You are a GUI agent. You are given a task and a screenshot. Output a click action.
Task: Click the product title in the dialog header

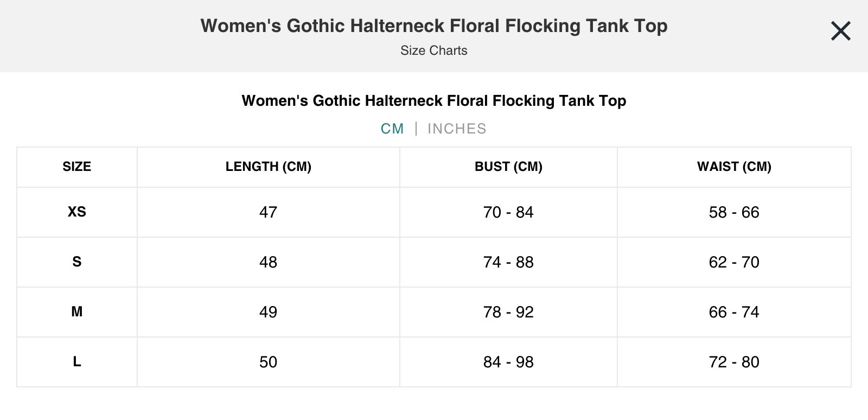click(x=434, y=26)
